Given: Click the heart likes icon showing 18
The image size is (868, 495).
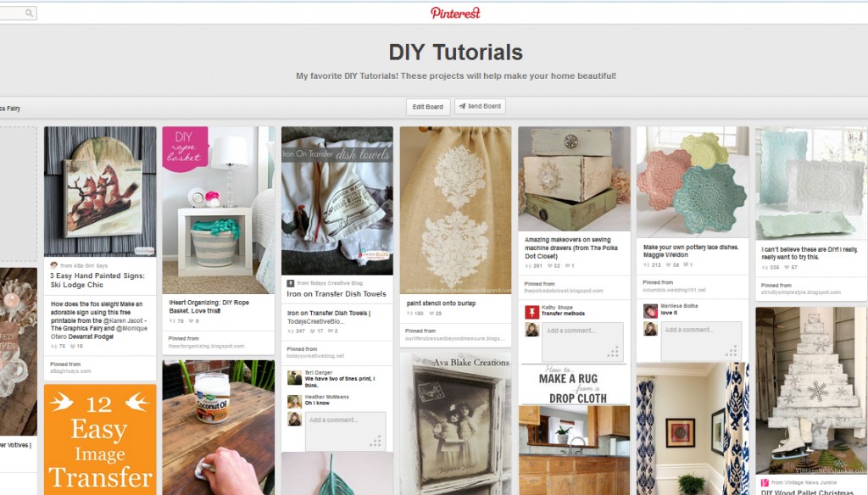Looking at the screenshot, I should (x=73, y=346).
